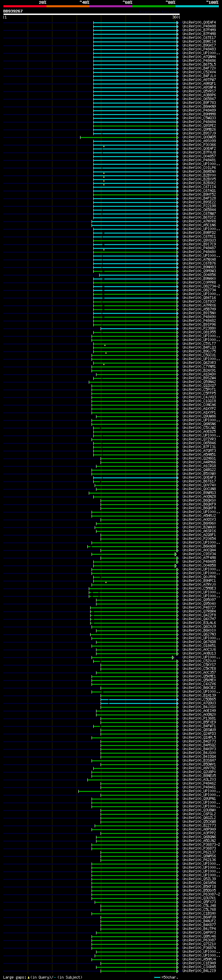Select hit UniRef100_P48483
The width and height of the screenshot is (222, 980).
point(199,49)
